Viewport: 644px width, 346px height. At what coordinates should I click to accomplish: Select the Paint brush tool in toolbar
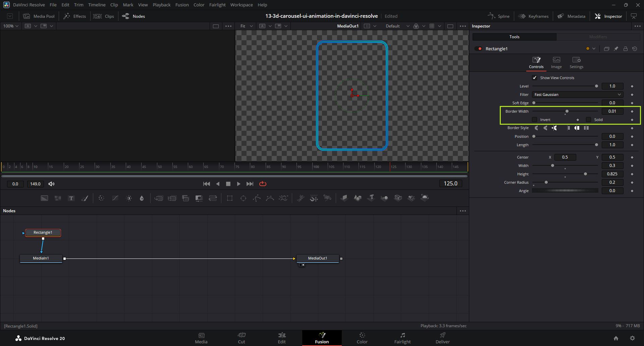click(85, 198)
